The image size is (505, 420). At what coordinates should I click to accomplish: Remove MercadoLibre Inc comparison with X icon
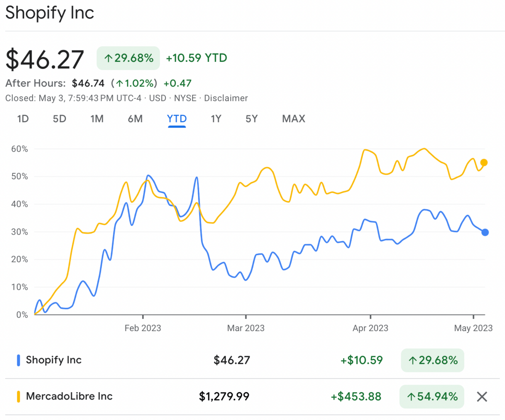pos(482,396)
